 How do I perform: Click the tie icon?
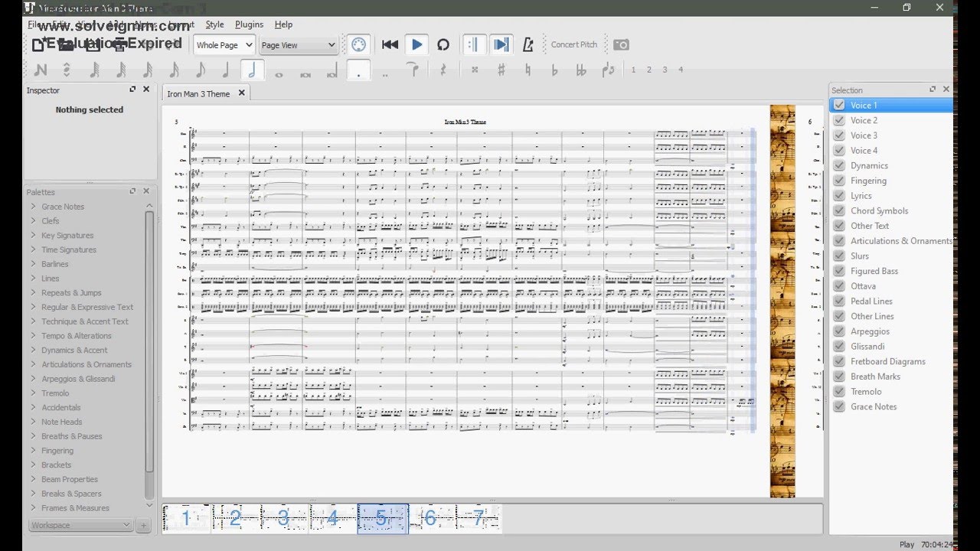413,70
